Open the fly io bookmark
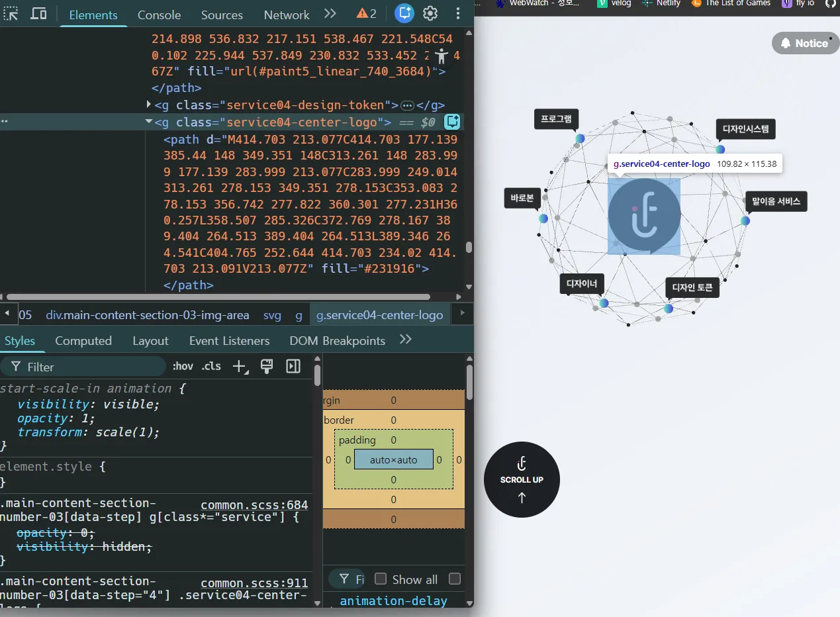This screenshot has height=617, width=840. click(799, 3)
